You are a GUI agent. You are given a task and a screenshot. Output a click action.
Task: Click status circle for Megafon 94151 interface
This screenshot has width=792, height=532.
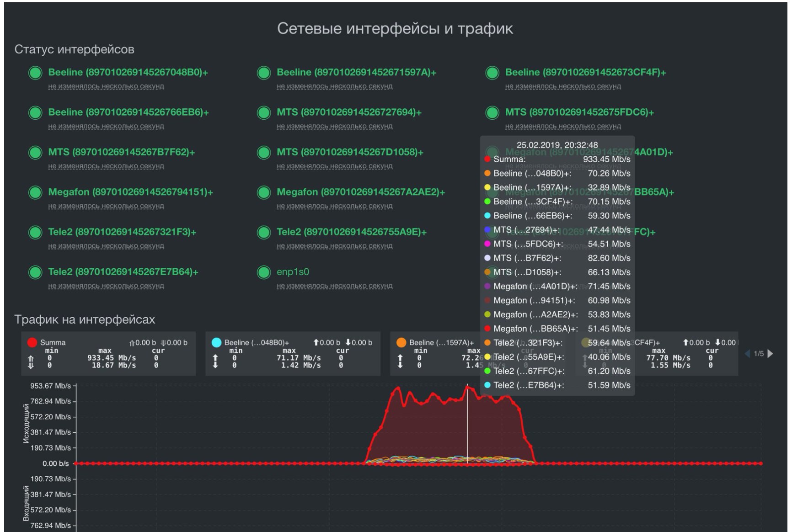[x=35, y=192]
